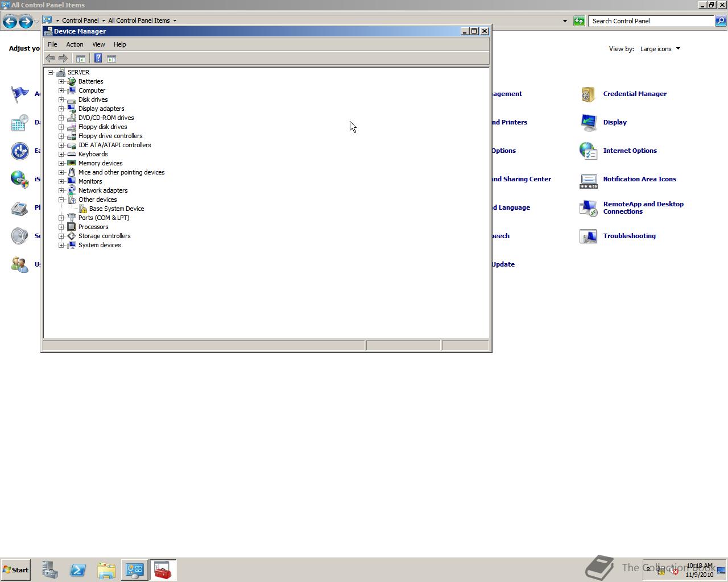The image size is (728, 582).
Task: Expand Floppy disk drives node
Action: [x=61, y=127]
